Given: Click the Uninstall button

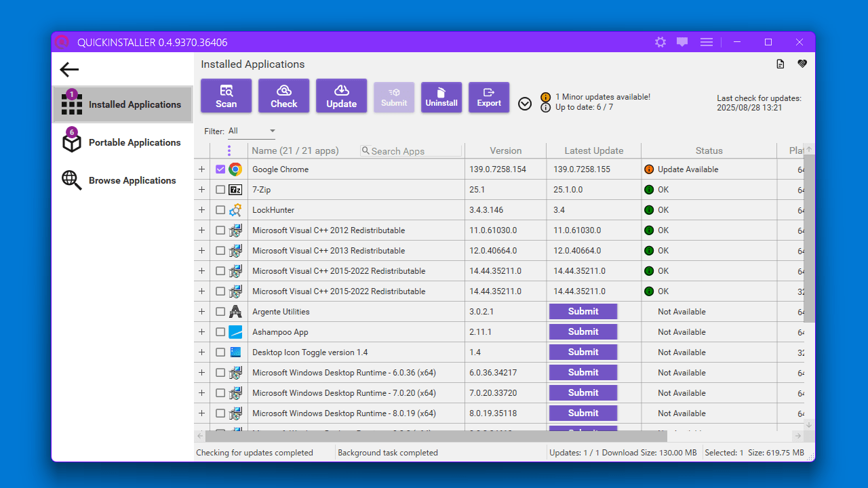Looking at the screenshot, I should pyautogui.click(x=441, y=98).
